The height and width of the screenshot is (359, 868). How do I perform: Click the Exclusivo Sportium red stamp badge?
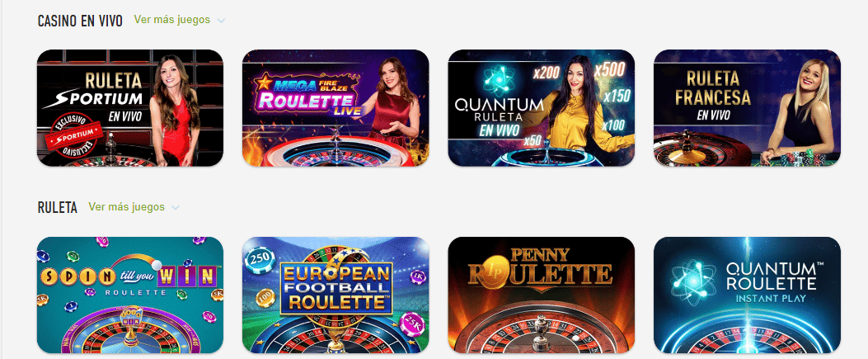(x=75, y=136)
